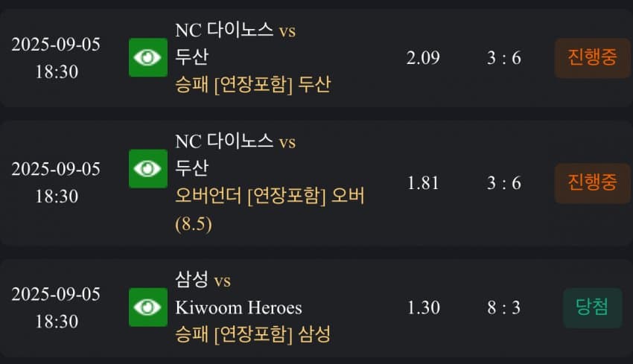Click the date in the 삼성 match row
The image size is (633, 364).
coord(56,294)
